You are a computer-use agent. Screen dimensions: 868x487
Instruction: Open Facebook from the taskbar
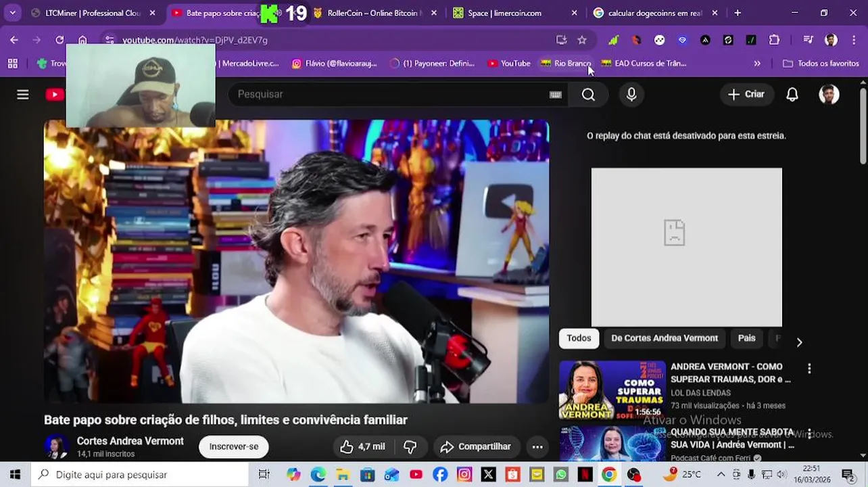pos(440,475)
